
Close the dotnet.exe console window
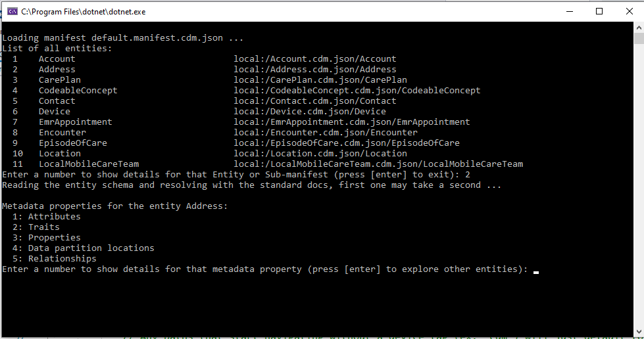629,11
